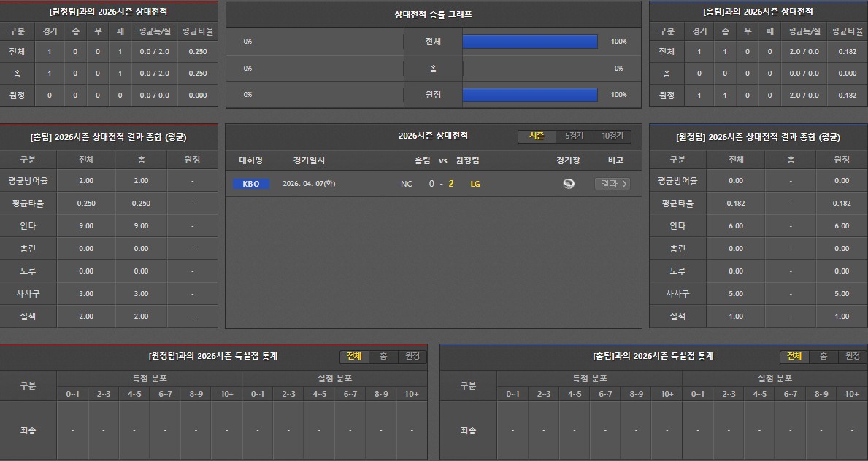Image resolution: width=868 pixels, height=461 pixels.
Task: Click the blue 전체 win-rate bar
Action: (530, 42)
